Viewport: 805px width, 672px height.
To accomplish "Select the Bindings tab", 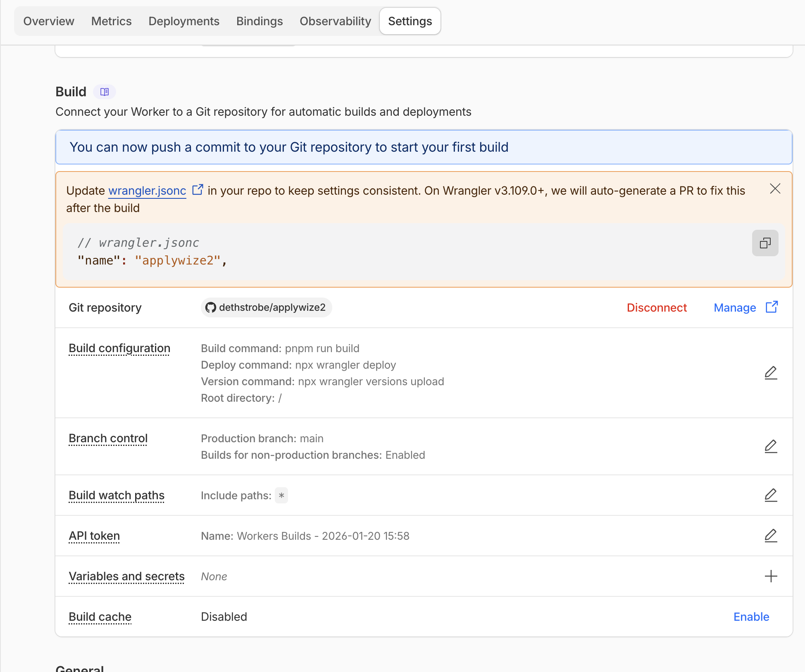I will point(259,21).
